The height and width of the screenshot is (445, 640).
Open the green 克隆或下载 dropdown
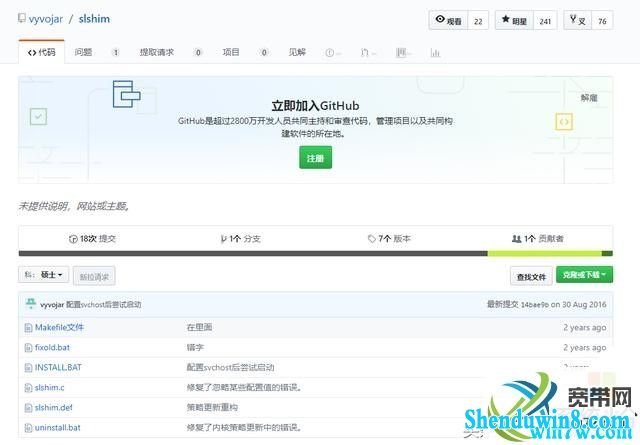pos(584,275)
